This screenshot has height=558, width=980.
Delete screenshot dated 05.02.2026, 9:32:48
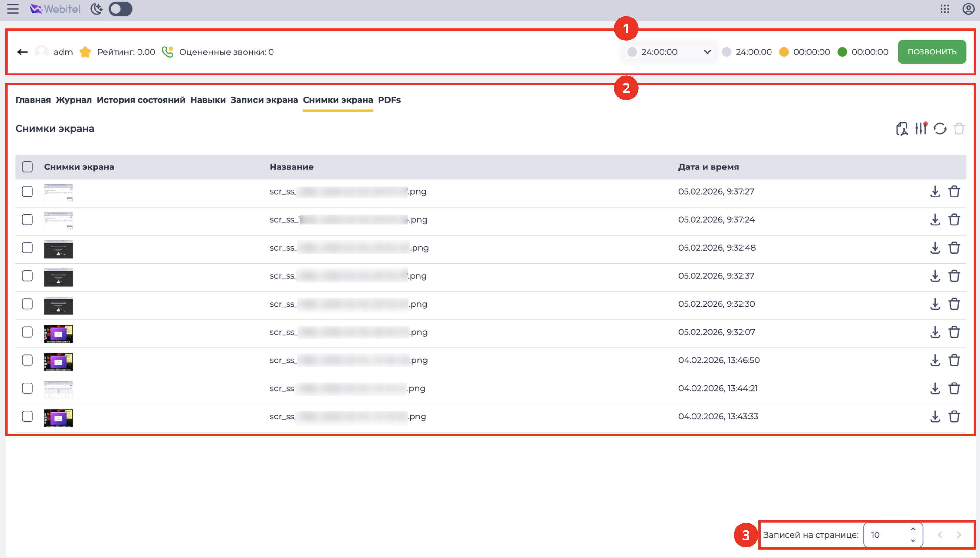tap(954, 247)
